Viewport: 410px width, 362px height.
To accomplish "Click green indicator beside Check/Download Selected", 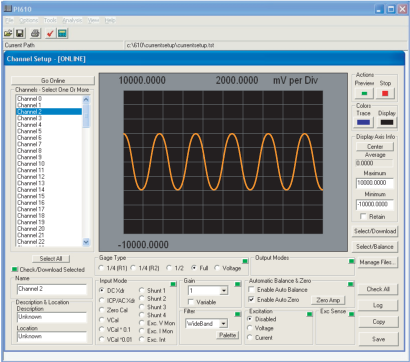I will (x=15, y=269).
